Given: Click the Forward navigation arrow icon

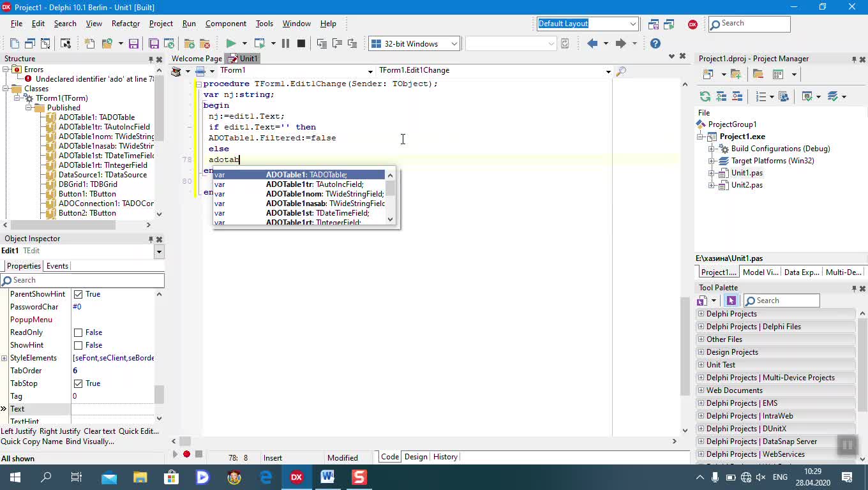Looking at the screenshot, I should coord(620,43).
